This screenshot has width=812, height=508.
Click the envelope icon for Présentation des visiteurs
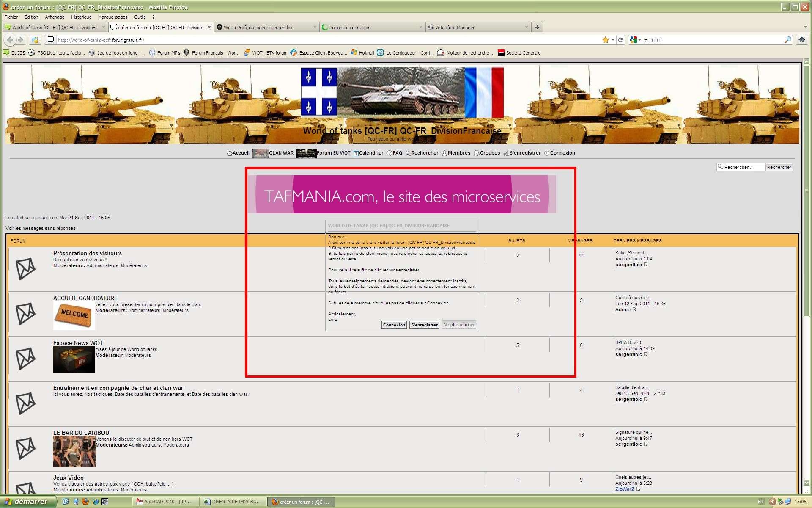pyautogui.click(x=25, y=269)
